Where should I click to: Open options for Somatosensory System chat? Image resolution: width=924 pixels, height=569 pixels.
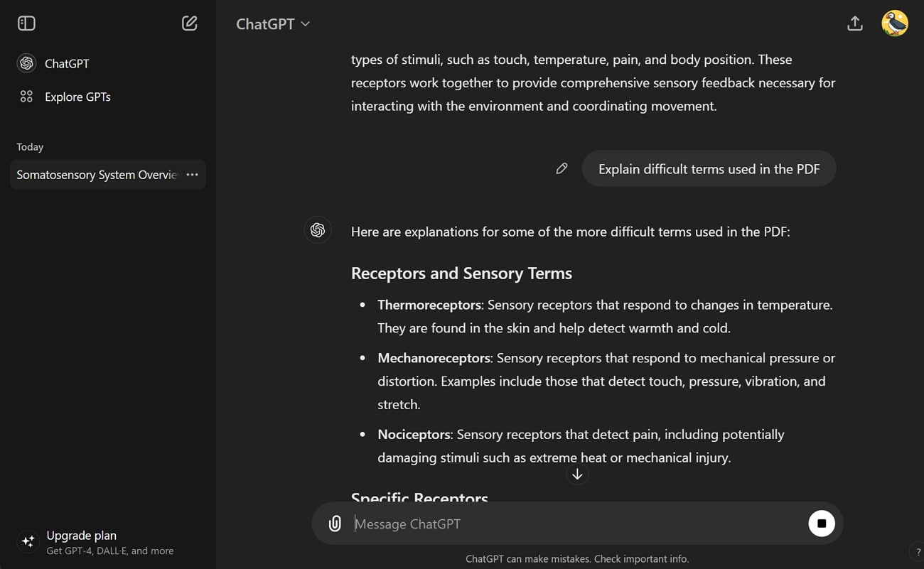[192, 175]
